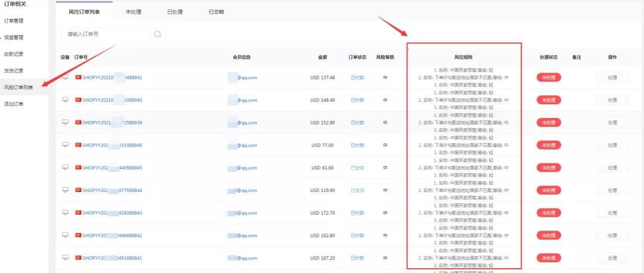Image resolution: width=644 pixels, height=273 pixels.
Task: Open 订单管理 in the sidebar
Action: click(x=14, y=21)
